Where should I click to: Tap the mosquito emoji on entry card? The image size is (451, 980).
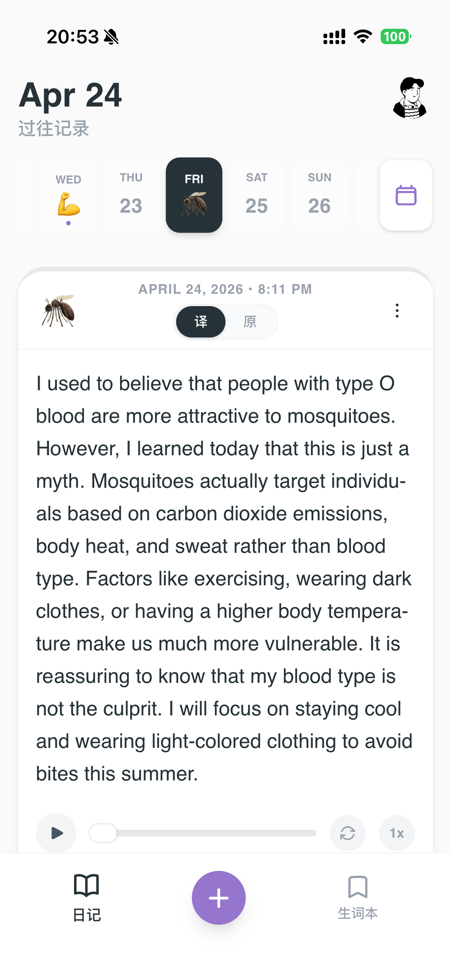point(59,311)
